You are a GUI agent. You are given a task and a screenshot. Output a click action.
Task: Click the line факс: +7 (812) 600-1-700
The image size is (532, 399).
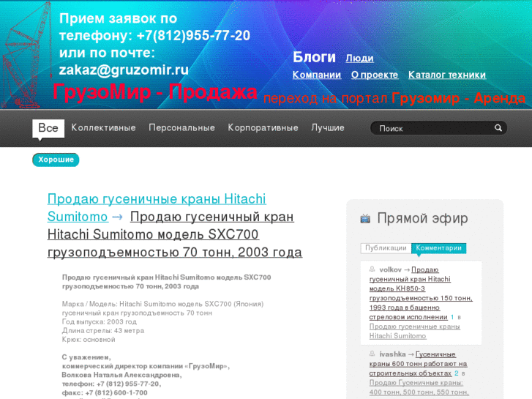coord(105,392)
